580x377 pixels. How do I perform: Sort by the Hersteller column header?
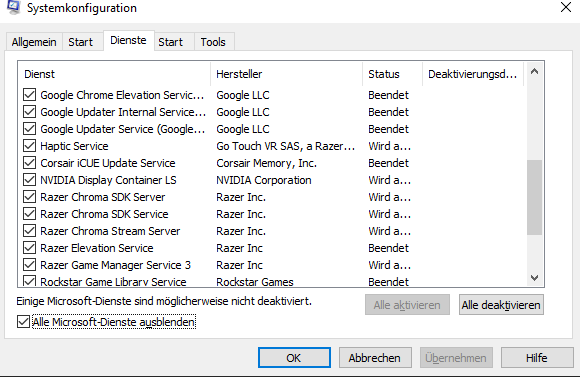click(286, 74)
